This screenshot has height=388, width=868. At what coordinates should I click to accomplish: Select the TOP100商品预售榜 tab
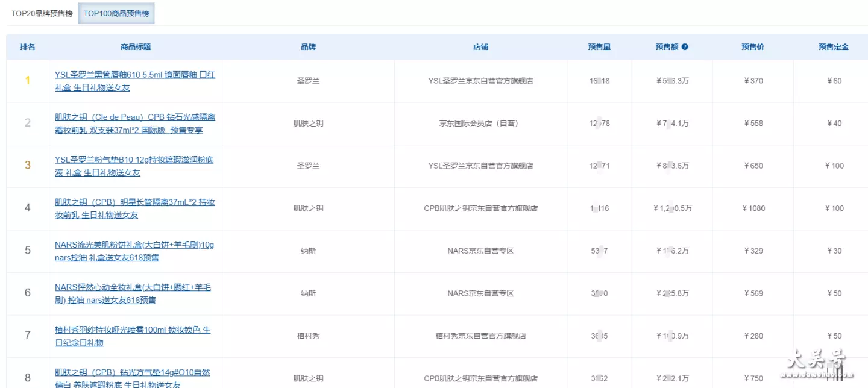116,13
